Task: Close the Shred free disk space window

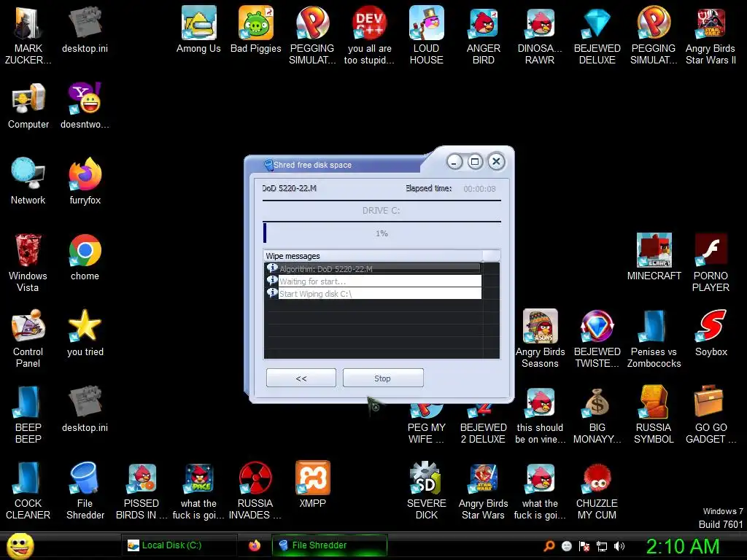Action: [x=496, y=161]
